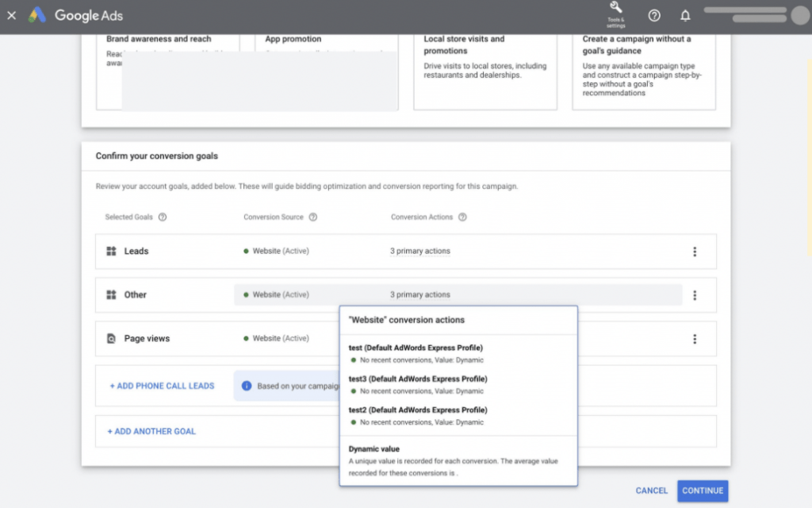Click help icon next to Selected Goals
The height and width of the screenshot is (508, 812).
click(x=163, y=217)
